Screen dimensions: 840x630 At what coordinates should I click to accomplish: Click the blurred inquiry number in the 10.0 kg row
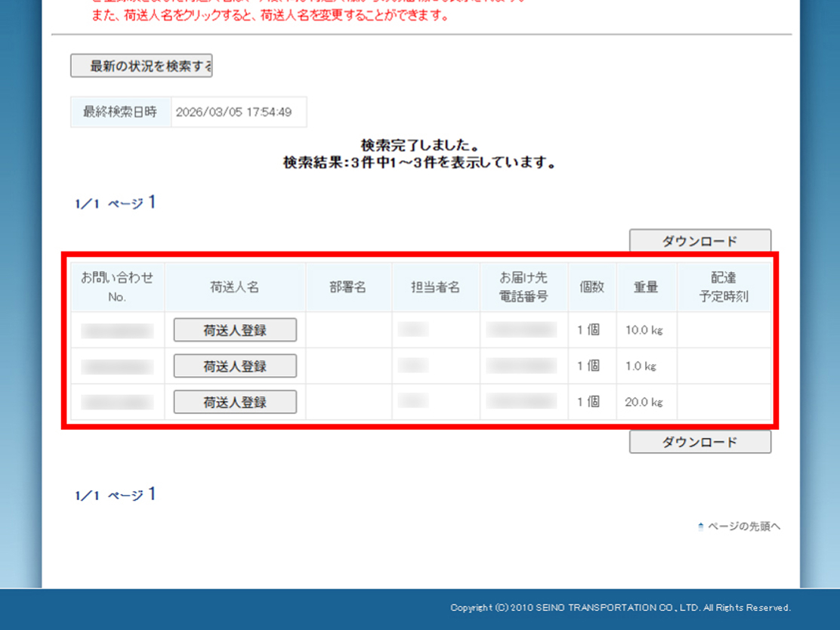click(x=117, y=331)
